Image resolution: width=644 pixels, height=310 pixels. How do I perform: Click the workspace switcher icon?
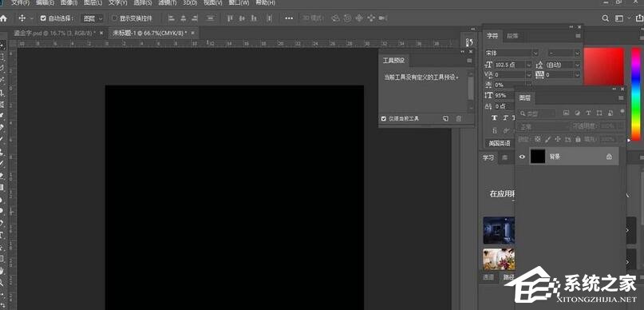click(x=619, y=18)
